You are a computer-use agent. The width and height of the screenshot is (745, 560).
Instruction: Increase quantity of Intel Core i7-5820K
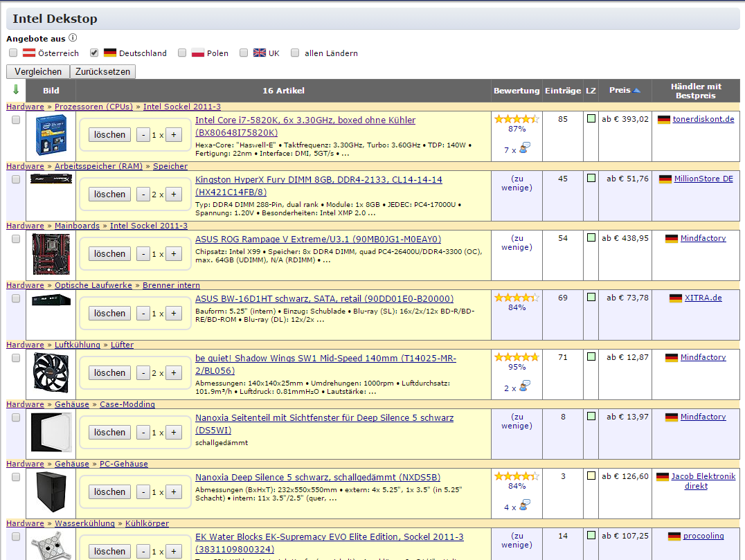[173, 135]
